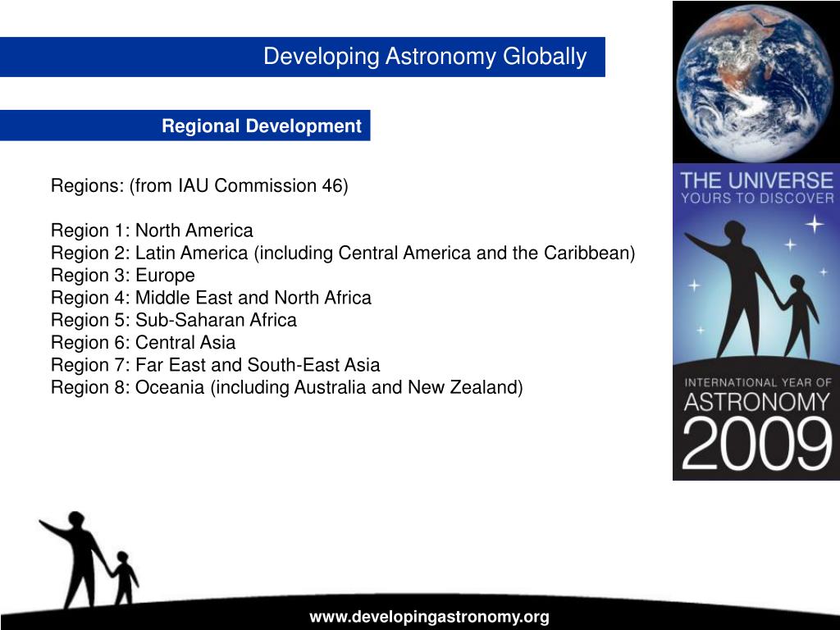Screen dimensions: 840x630
Task: Click 'Region 5: Sub-Saharan Africa' text
Action: click(174, 320)
